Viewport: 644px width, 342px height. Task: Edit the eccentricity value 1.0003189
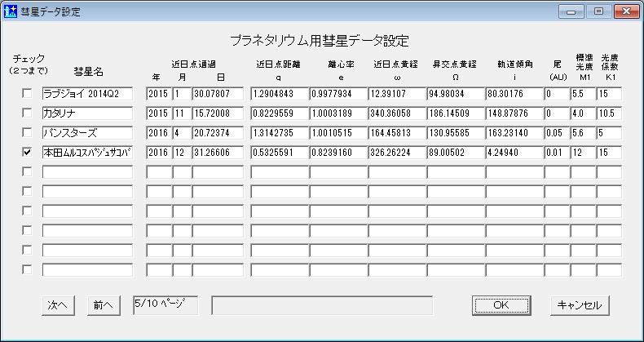(x=337, y=113)
